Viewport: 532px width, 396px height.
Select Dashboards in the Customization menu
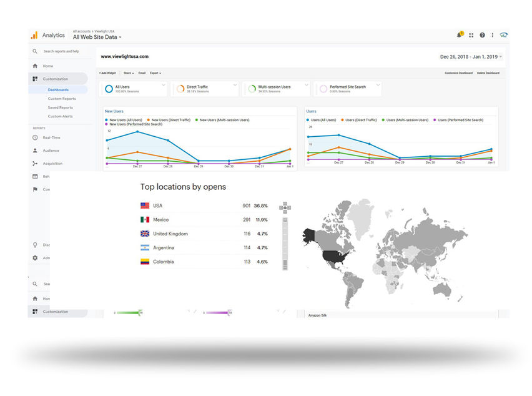click(58, 89)
